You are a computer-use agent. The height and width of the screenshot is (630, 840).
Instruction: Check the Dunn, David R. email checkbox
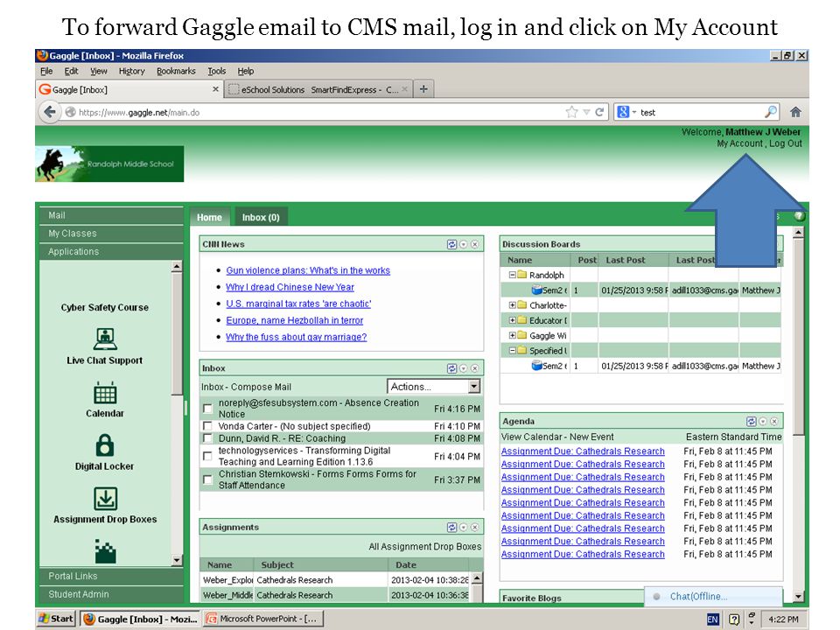pyautogui.click(x=207, y=438)
